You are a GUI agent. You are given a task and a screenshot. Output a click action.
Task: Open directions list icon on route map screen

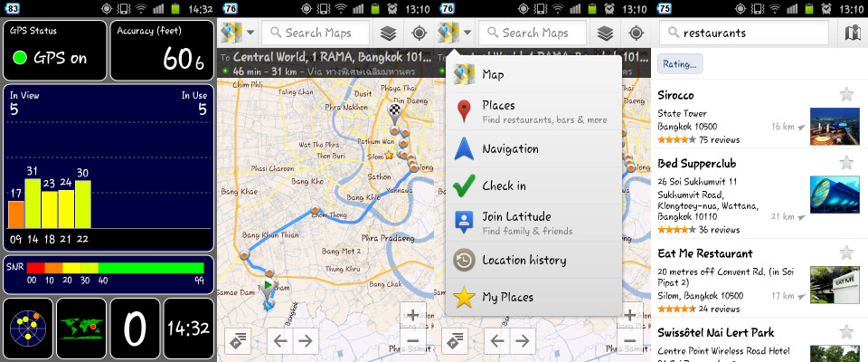pyautogui.click(x=238, y=340)
